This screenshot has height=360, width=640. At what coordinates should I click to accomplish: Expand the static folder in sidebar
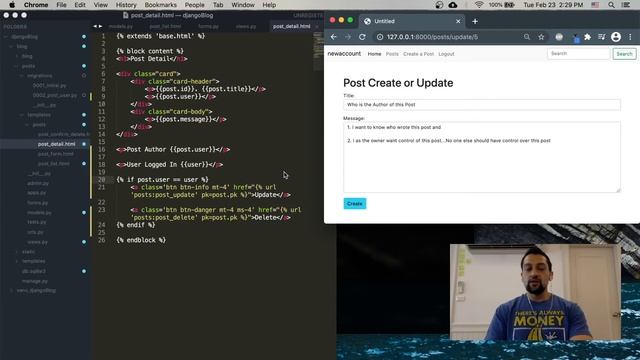pos(17,251)
